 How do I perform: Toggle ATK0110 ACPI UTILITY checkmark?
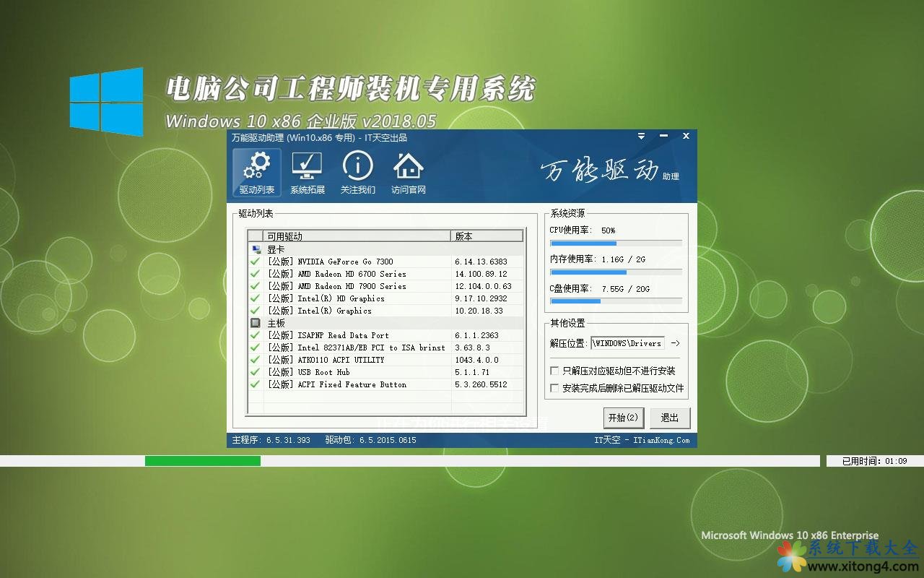(x=255, y=360)
